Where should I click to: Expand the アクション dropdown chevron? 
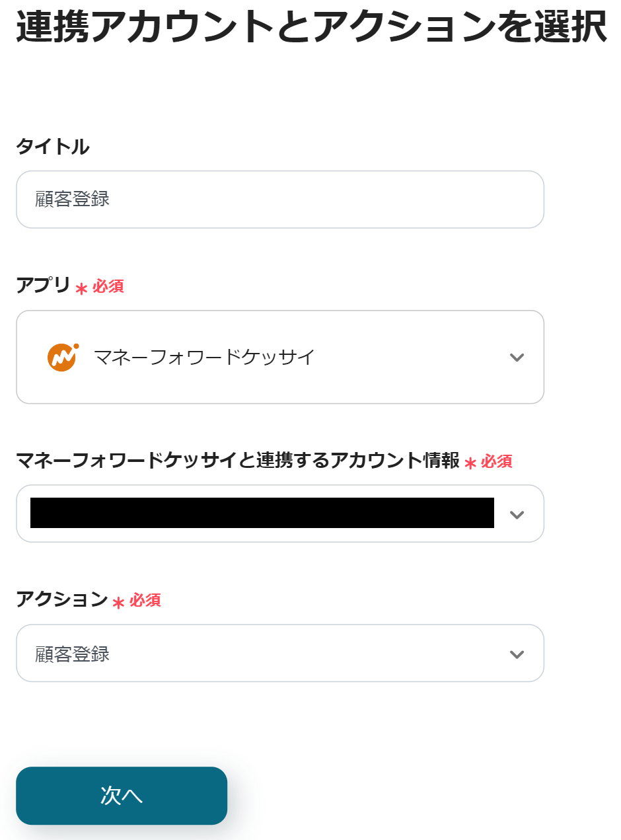point(517,654)
